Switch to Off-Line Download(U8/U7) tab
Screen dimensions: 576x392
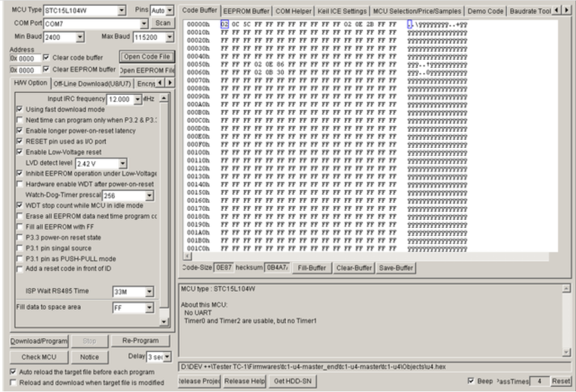(92, 84)
